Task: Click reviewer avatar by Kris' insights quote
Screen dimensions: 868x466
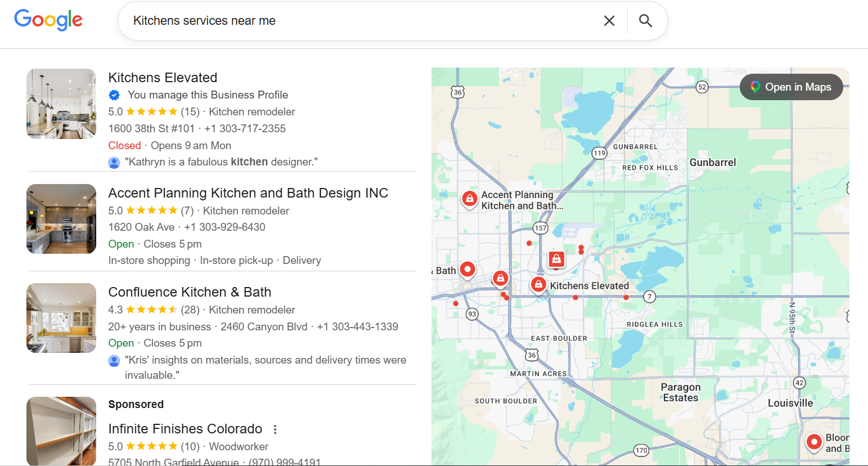Action: [114, 361]
